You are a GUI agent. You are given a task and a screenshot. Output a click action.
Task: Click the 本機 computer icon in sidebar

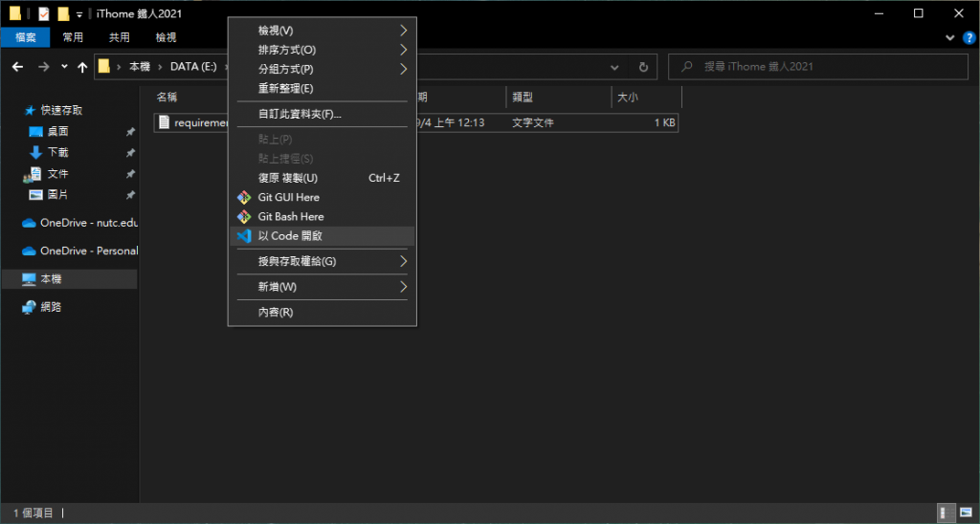[29, 279]
